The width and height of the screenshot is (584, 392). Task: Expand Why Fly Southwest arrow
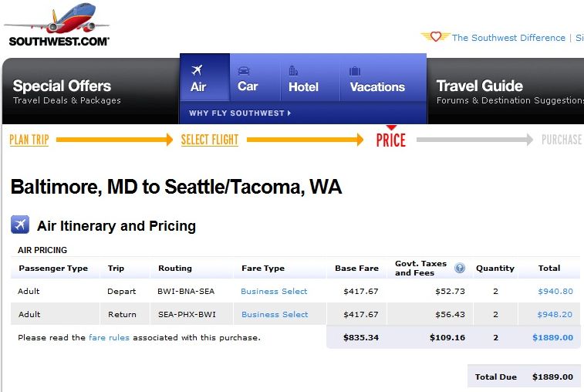289,113
